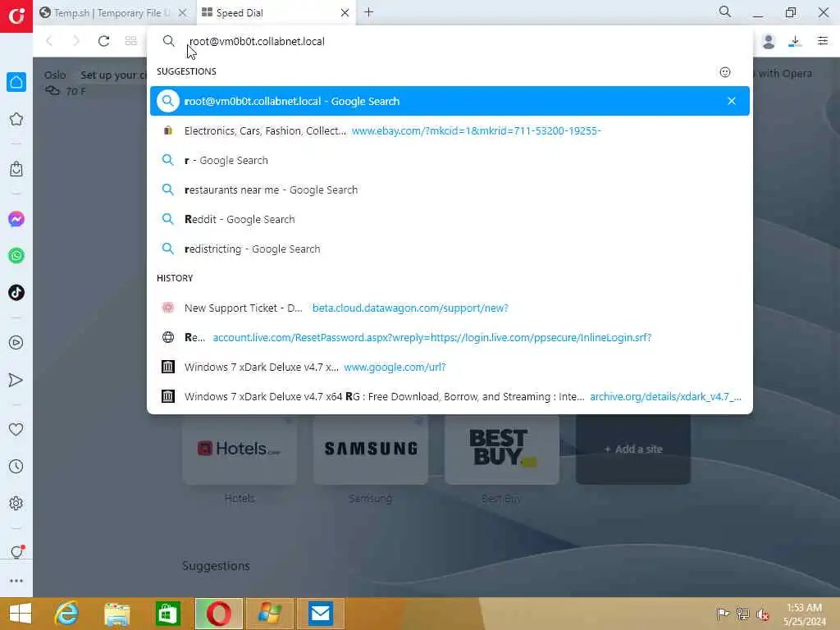
Task: Open account.live.com ResetPassword history entry
Action: coord(450,337)
